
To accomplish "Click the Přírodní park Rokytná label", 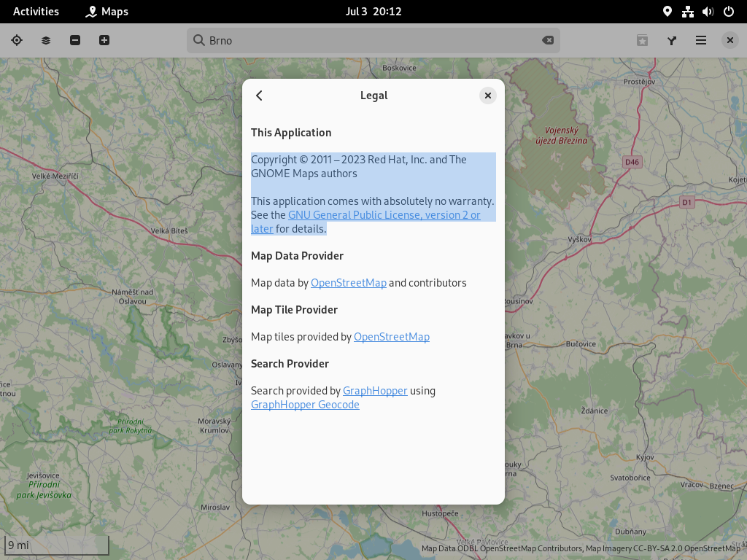I will coord(130,426).
